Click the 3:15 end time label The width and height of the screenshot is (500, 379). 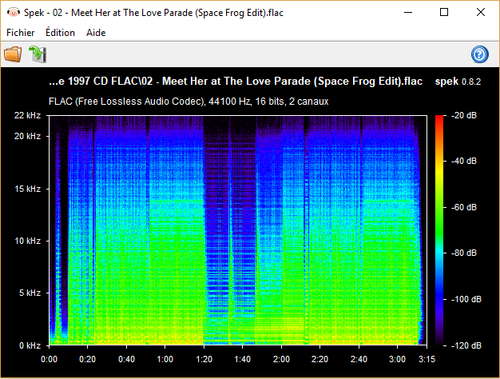[427, 359]
